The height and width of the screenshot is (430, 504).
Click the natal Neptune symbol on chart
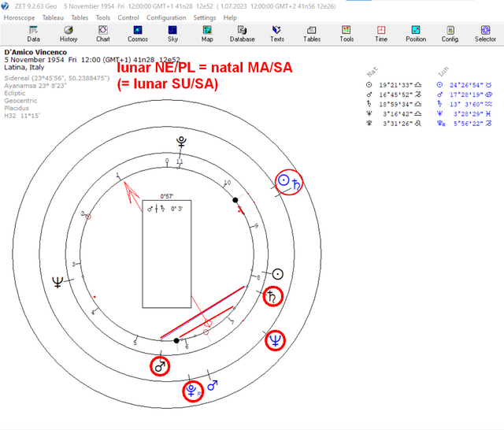(x=57, y=282)
